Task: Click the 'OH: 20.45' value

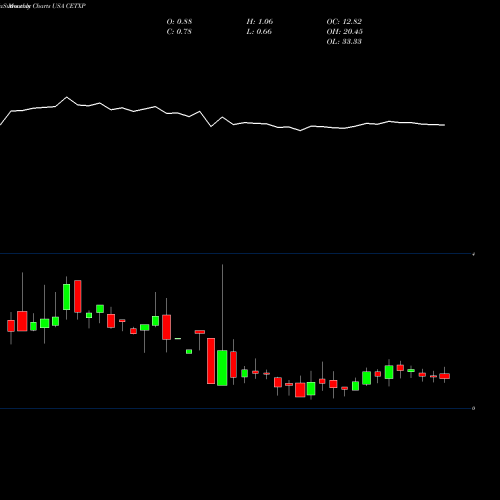Action: click(x=345, y=32)
